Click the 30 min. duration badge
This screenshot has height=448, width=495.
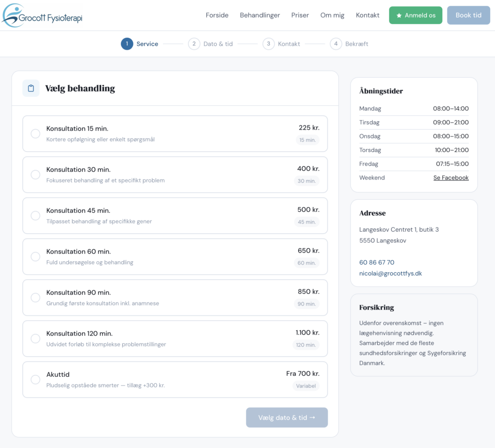click(x=306, y=181)
